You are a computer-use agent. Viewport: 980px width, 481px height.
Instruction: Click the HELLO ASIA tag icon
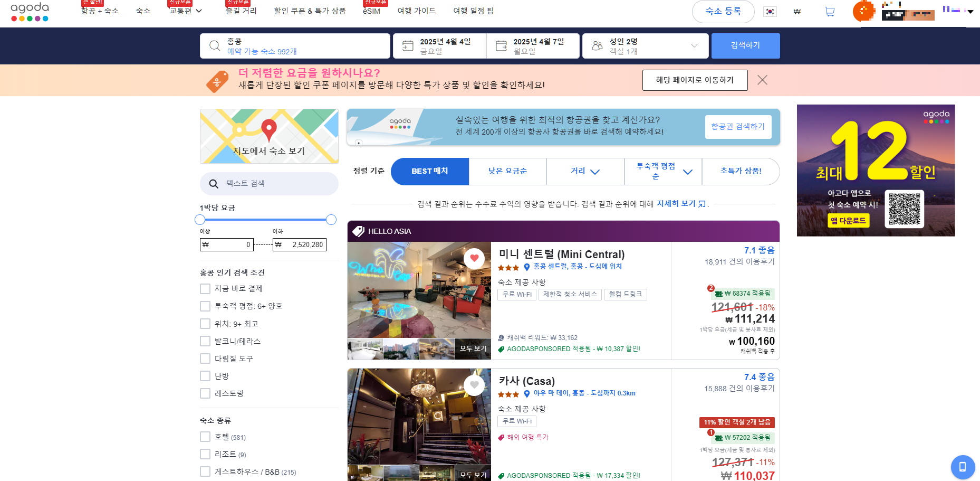pos(359,231)
